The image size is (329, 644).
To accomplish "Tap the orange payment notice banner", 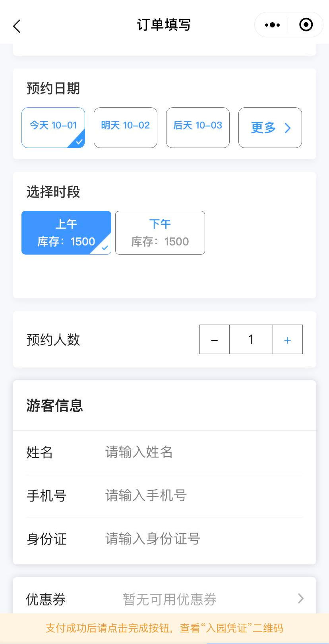I will 164,628.
